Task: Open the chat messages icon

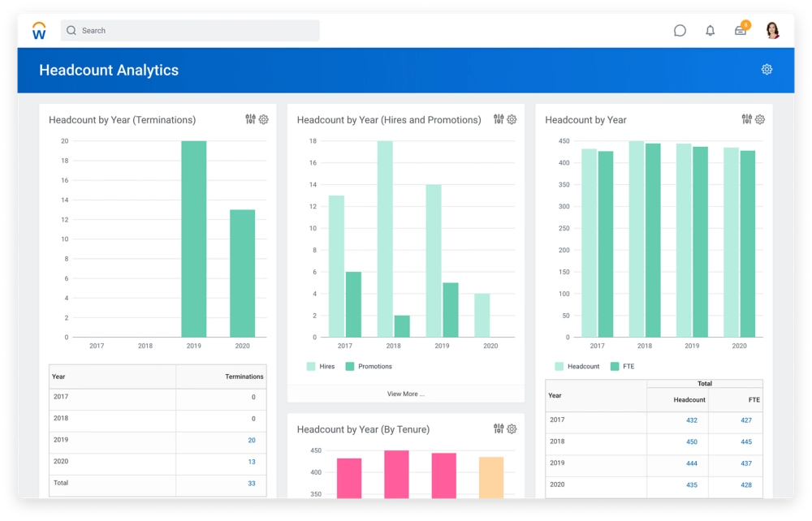Action: coord(680,31)
